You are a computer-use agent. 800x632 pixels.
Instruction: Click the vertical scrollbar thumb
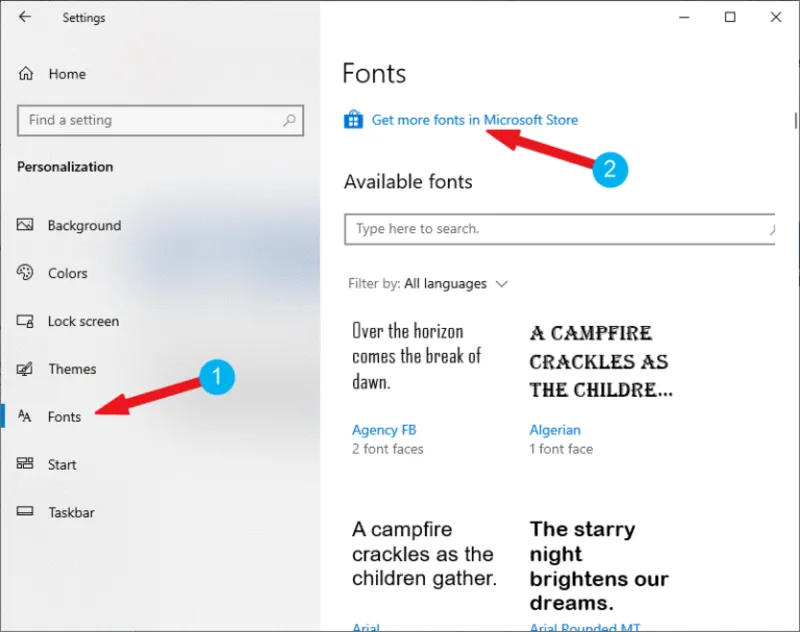point(795,121)
